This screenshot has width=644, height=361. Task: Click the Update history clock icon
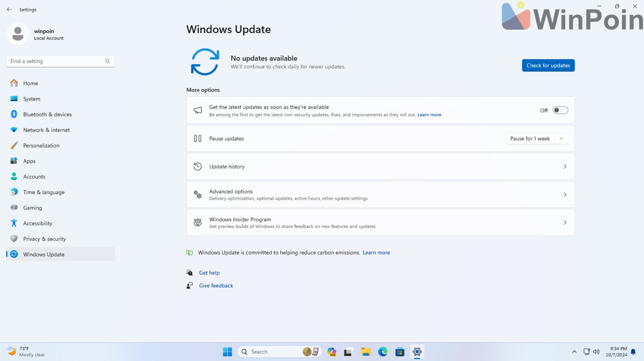coord(197,166)
